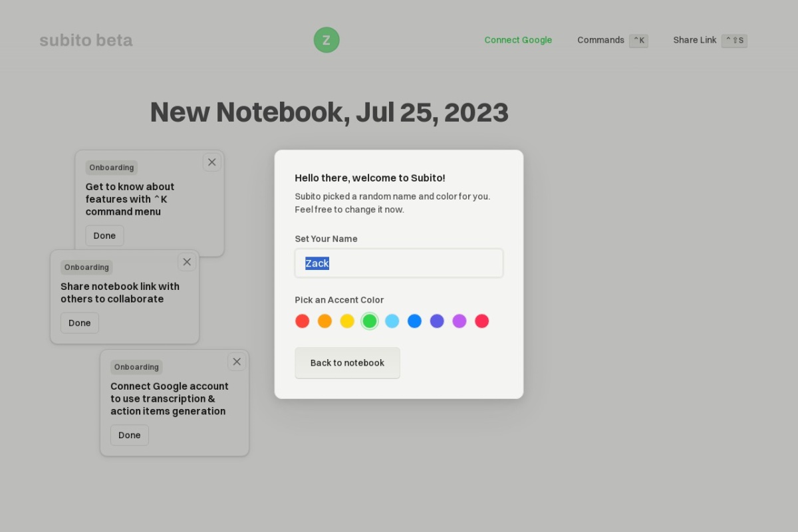
Task: Click the Back to notebook button
Action: (x=347, y=363)
